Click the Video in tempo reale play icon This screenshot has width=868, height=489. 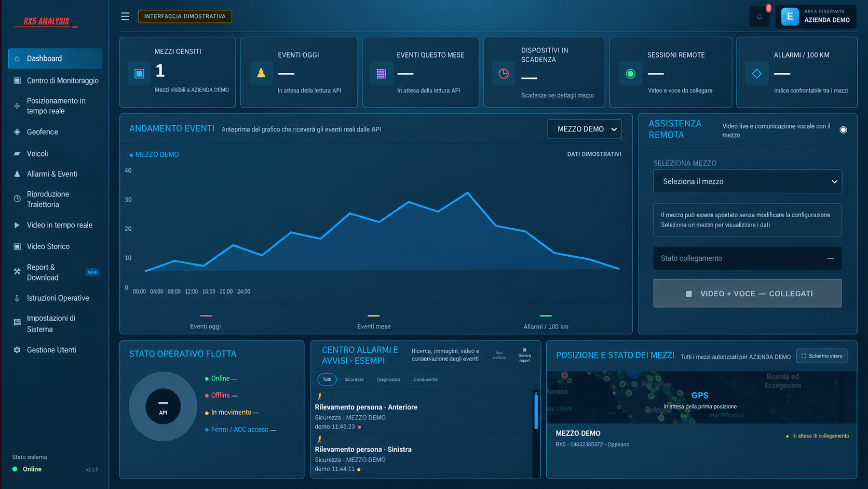click(x=17, y=225)
